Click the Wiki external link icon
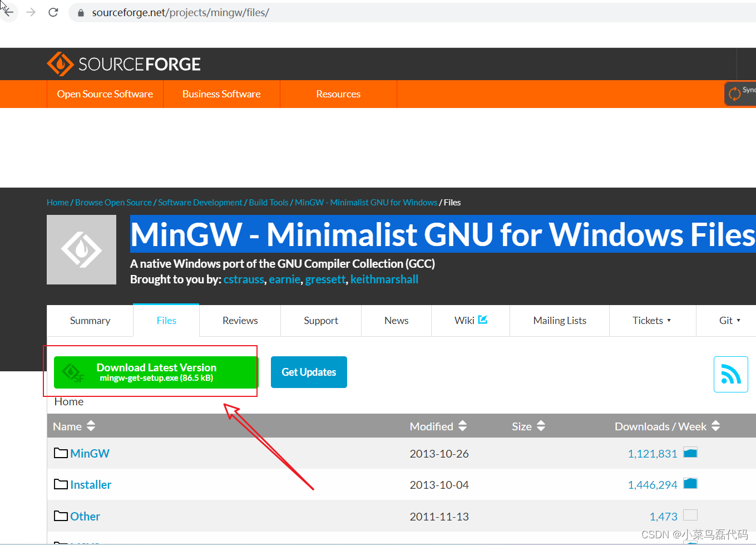Screen dimensions: 756x545 pos(483,320)
